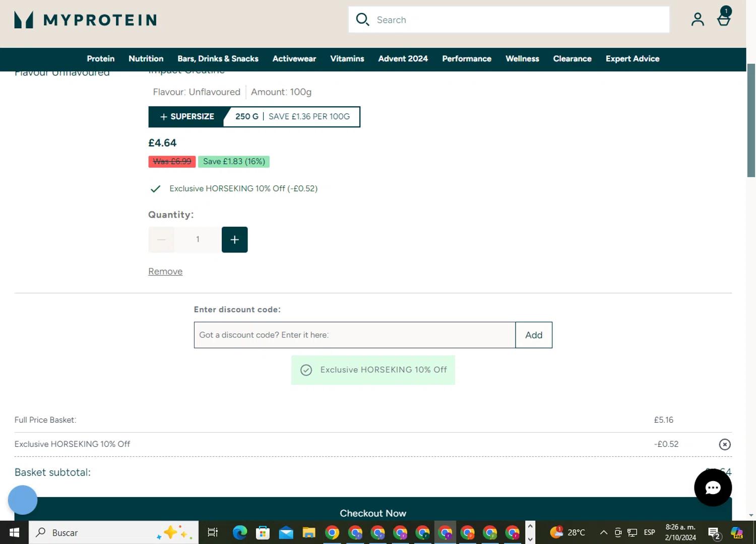This screenshot has height=544, width=756.
Task: Click into the site Search box
Action: coord(519,20)
